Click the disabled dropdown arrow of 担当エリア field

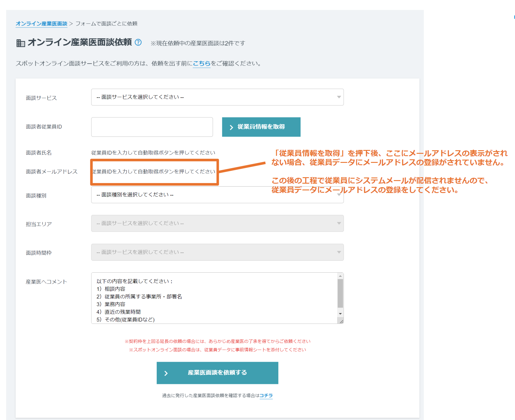click(x=338, y=223)
